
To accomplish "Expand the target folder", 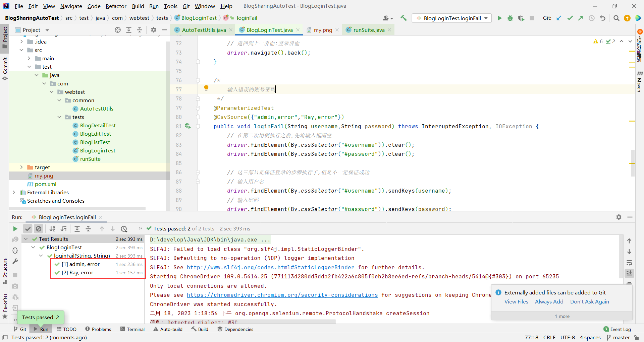I will [x=21, y=167].
